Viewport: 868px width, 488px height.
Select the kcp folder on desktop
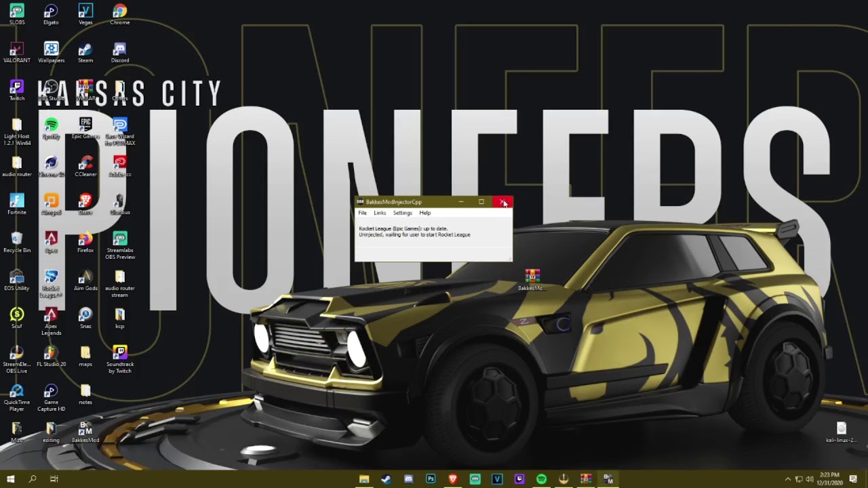120,318
